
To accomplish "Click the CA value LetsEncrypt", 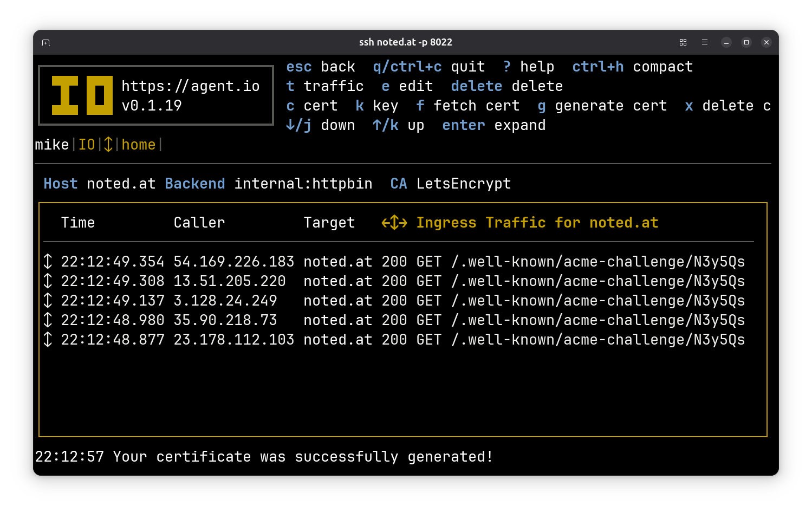I will pos(464,184).
